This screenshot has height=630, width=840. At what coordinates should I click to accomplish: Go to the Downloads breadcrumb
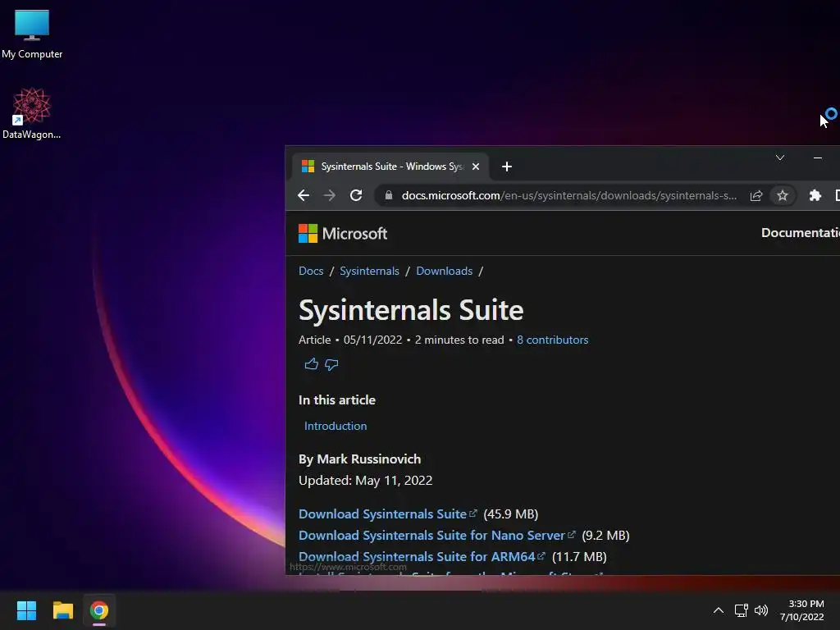tap(444, 271)
